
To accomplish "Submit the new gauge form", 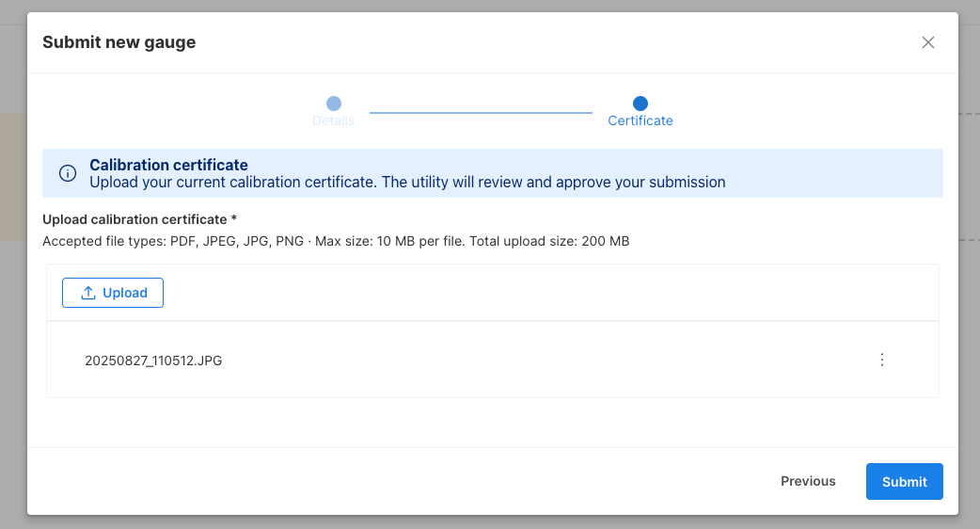I will (904, 481).
